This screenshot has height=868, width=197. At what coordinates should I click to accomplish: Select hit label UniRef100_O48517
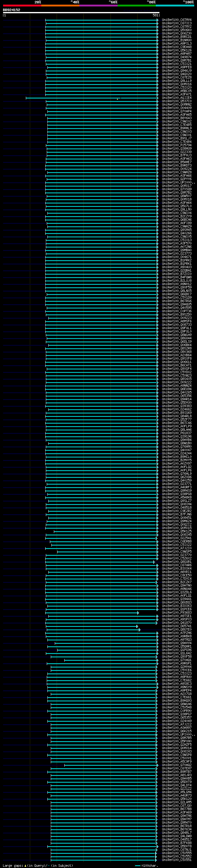pyautogui.click(x=177, y=839)
